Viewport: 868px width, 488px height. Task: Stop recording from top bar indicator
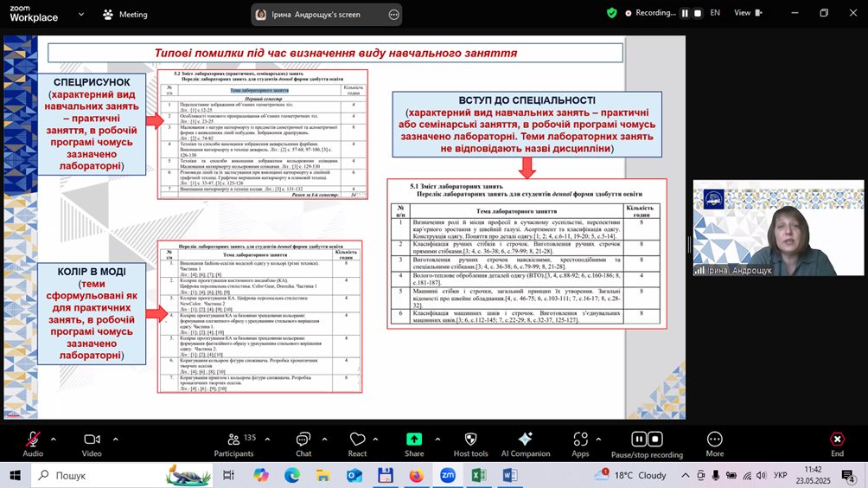click(x=698, y=13)
